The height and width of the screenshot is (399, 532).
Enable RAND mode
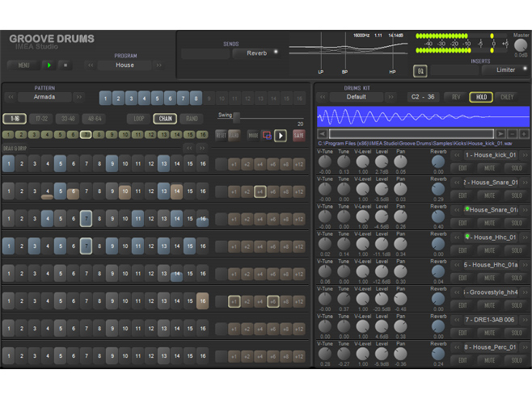(192, 119)
